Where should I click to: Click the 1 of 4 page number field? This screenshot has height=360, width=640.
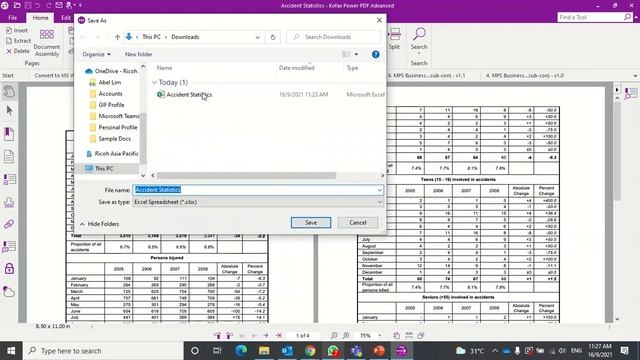coord(302,336)
